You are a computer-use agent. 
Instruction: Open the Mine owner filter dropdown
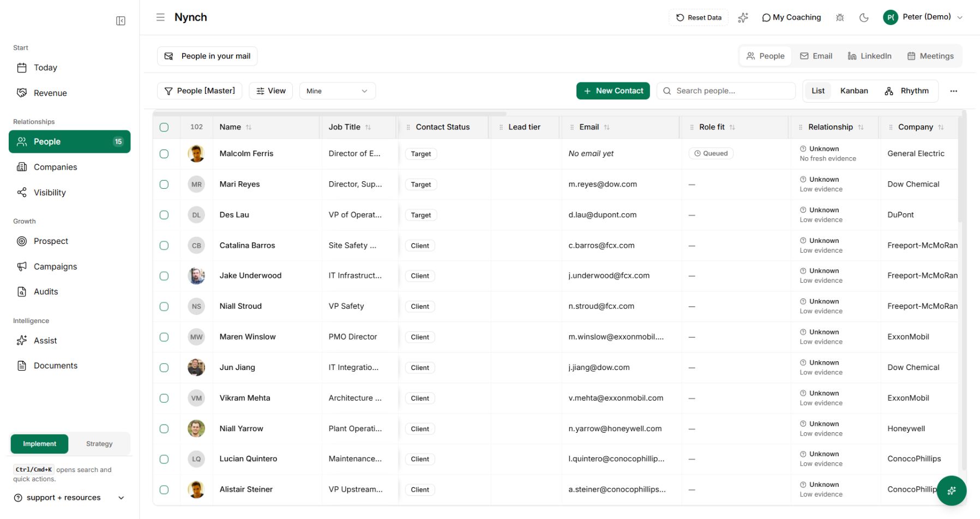click(x=337, y=91)
